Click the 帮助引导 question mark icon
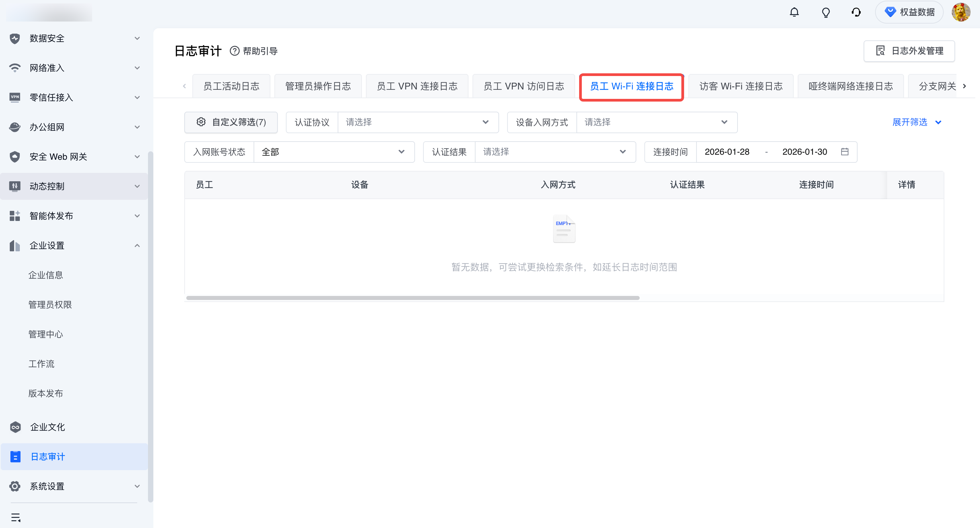The width and height of the screenshot is (980, 528). (x=235, y=51)
